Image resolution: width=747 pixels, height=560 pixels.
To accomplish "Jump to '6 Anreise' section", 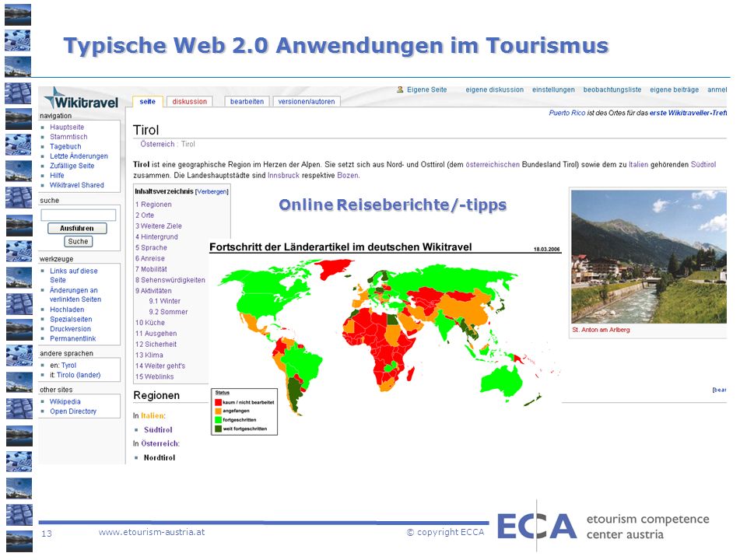I will [x=150, y=258].
